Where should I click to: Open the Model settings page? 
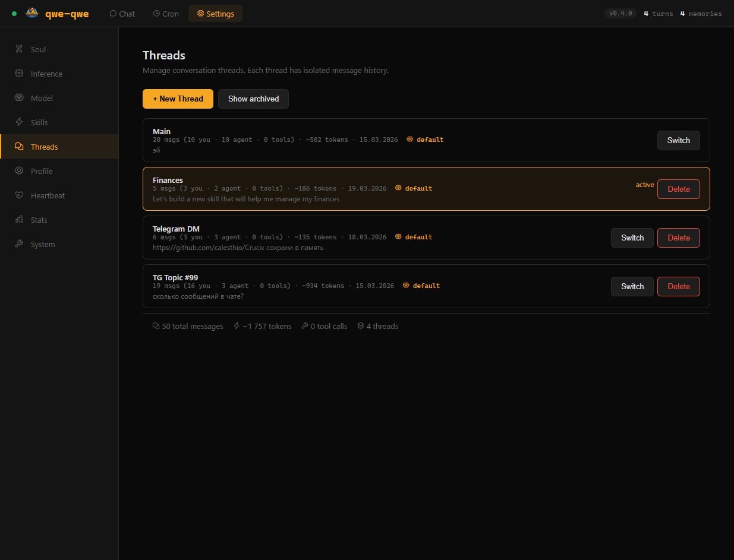pyautogui.click(x=59, y=98)
